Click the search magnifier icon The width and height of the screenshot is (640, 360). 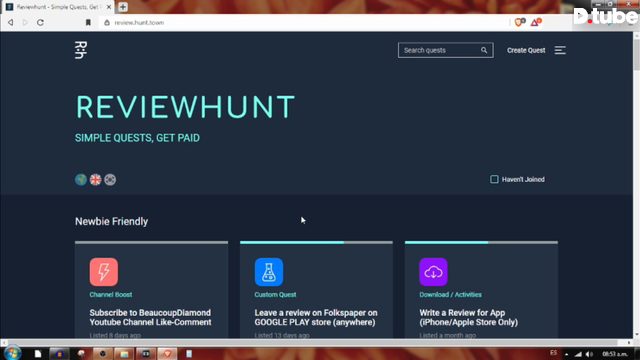[x=484, y=50]
